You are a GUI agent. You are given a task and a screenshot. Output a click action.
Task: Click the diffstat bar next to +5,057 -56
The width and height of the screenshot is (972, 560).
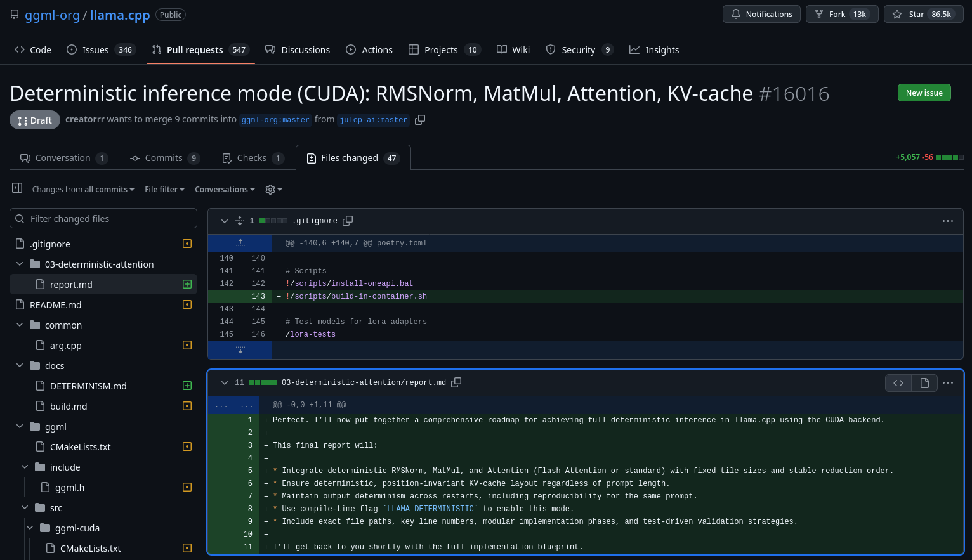click(x=950, y=157)
